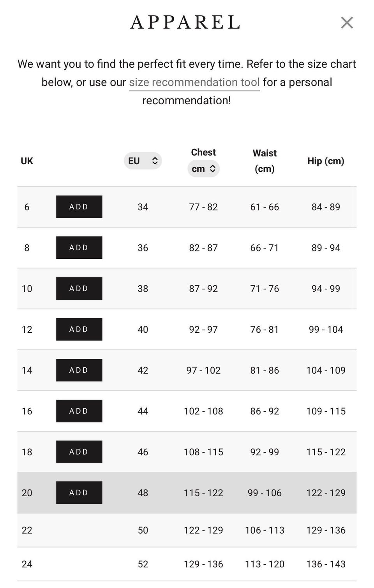Select the UK size 24 row
The height and width of the screenshot is (588, 374).
point(187,564)
